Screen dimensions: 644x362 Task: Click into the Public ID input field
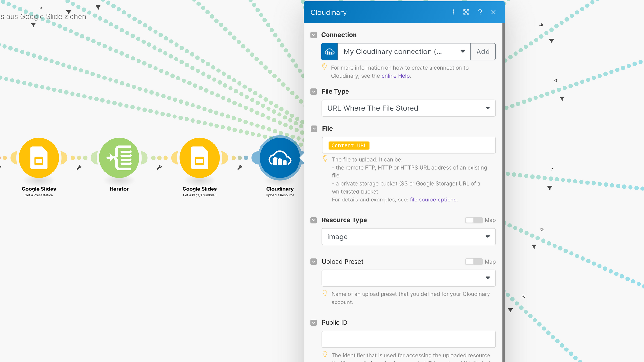pos(408,339)
